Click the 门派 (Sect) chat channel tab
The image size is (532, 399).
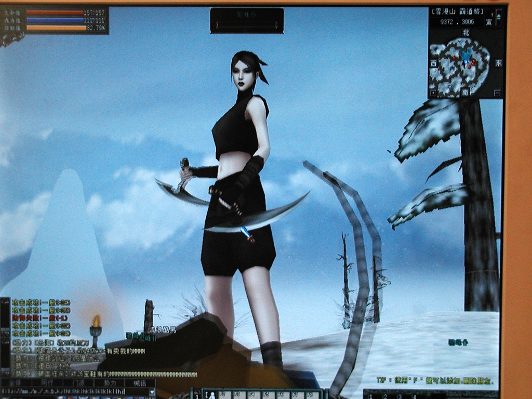point(78,383)
